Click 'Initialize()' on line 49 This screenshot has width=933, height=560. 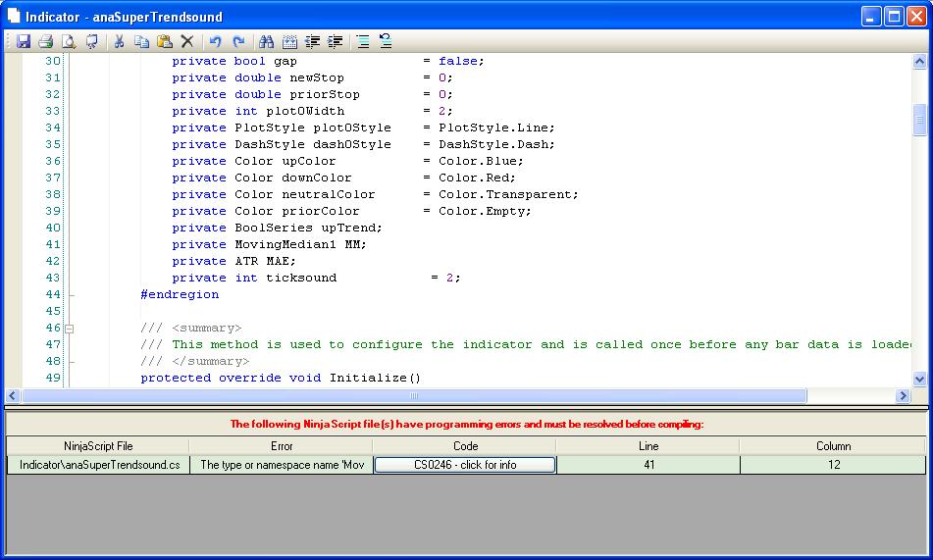point(375,378)
